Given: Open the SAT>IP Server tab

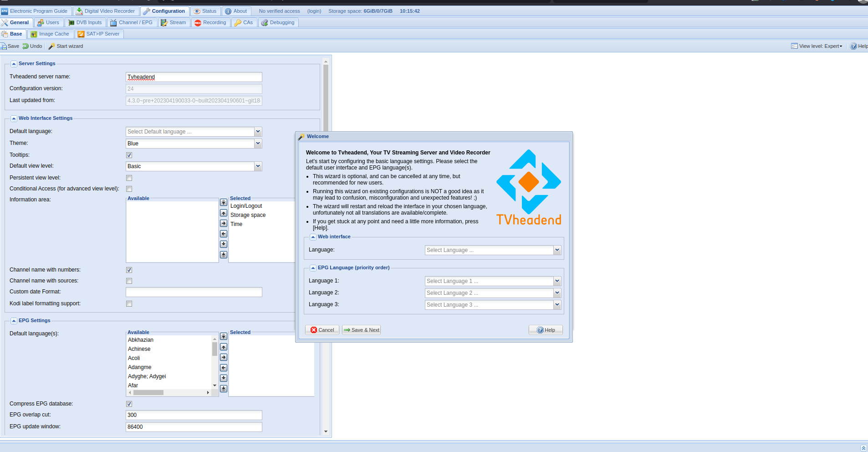Looking at the screenshot, I should click(99, 34).
